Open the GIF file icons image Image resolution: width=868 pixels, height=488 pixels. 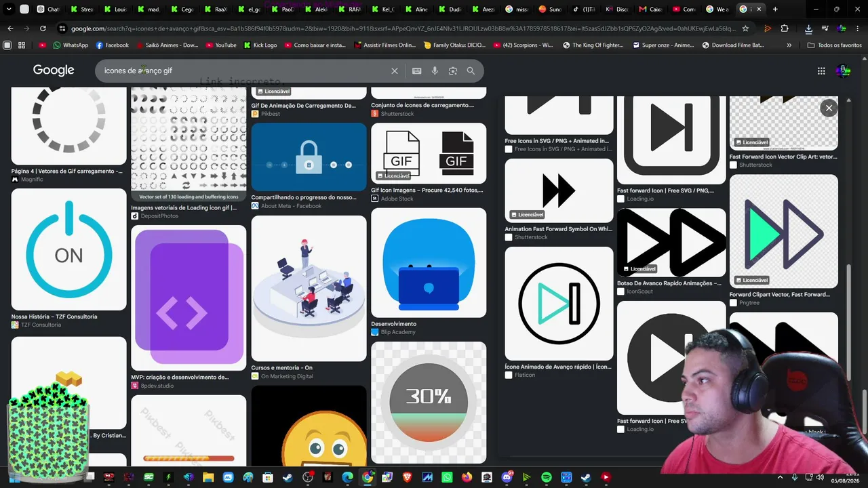(429, 153)
